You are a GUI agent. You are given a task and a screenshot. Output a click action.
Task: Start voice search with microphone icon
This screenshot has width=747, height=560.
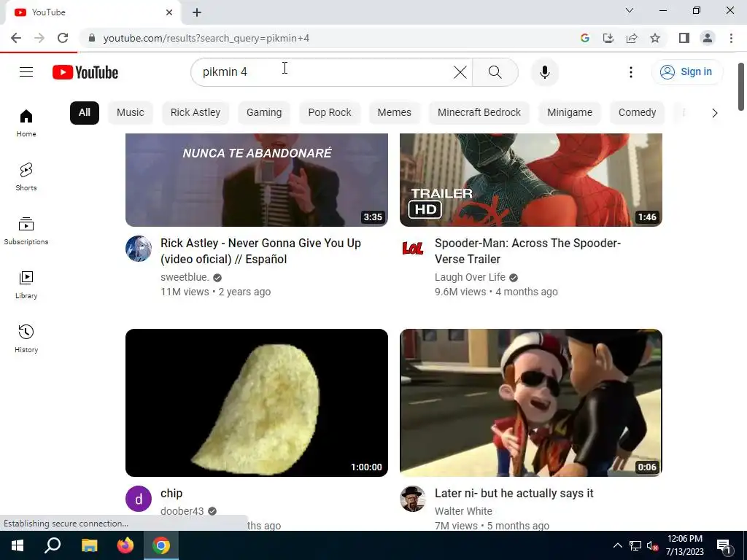[x=544, y=72]
